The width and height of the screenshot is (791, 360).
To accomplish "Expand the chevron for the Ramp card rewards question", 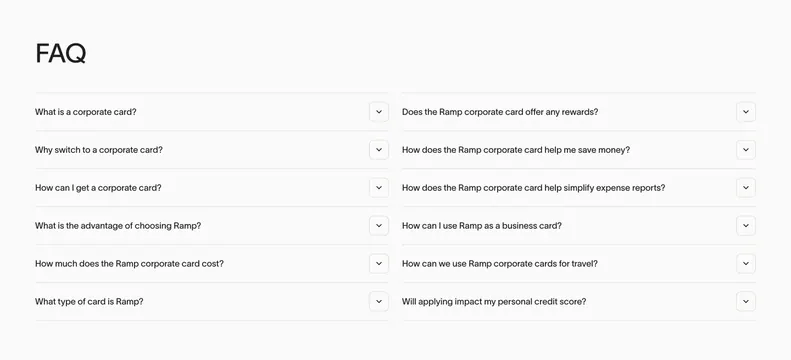I will (x=746, y=112).
